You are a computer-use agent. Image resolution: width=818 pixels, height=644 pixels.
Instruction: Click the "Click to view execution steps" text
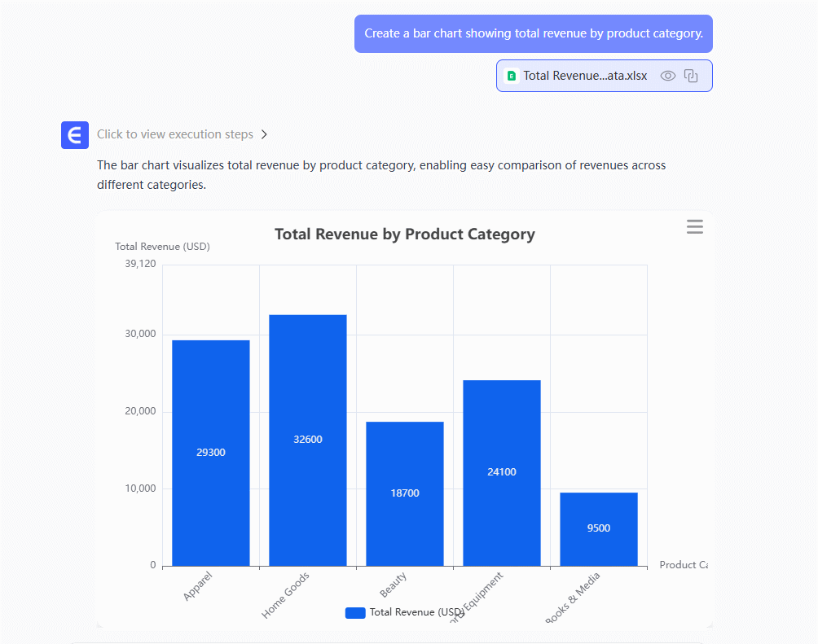(x=174, y=134)
